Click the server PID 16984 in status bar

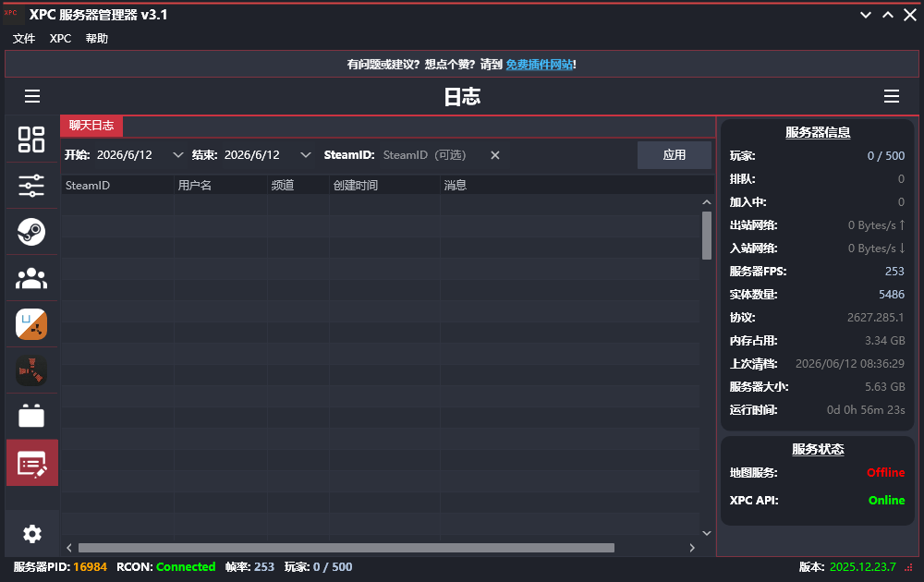coord(91,566)
